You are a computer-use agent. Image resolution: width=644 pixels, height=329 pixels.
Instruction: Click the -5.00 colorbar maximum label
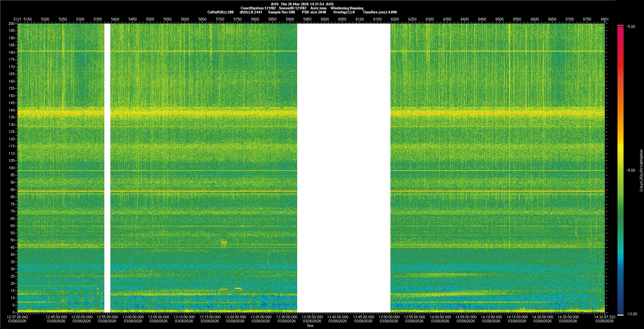tap(631, 27)
